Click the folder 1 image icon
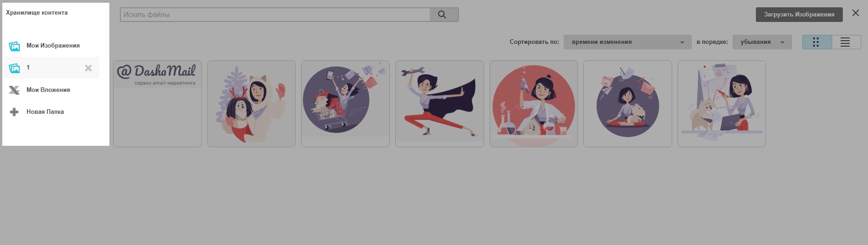Viewport: 868px width, 245px height. tap(15, 68)
